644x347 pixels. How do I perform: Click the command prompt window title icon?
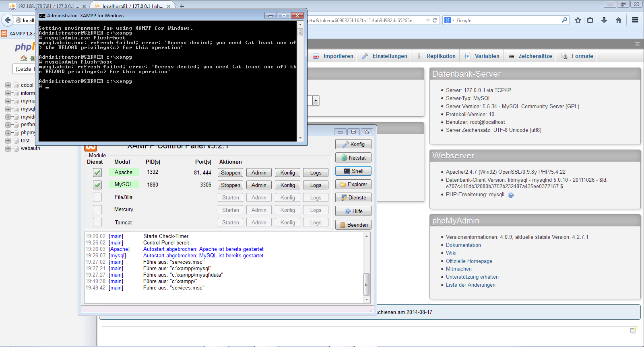42,16
